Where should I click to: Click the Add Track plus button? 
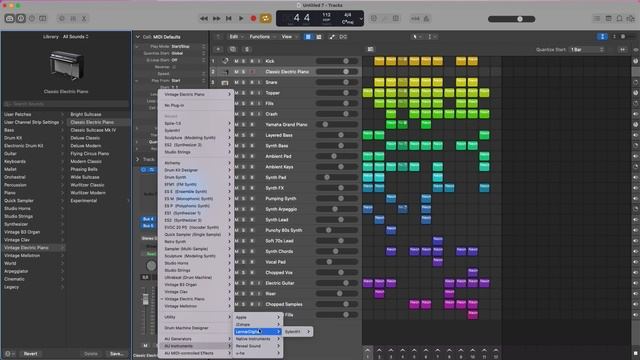tap(218, 49)
